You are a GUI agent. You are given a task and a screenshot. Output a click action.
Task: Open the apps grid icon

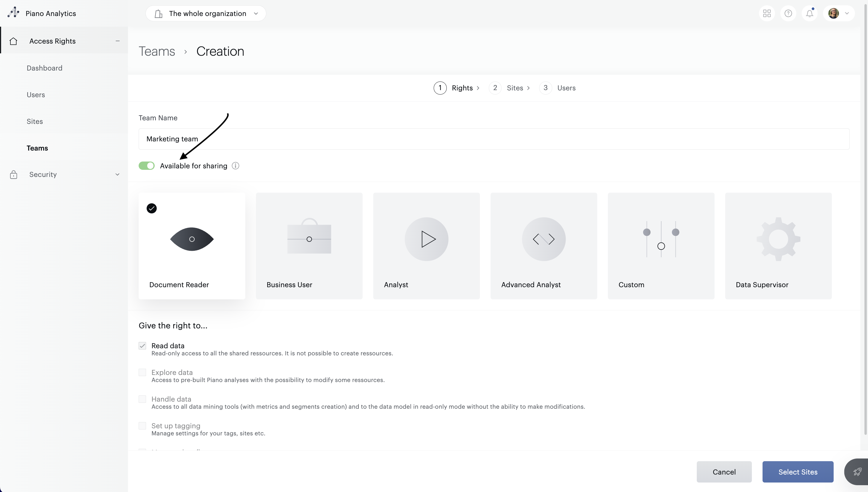(x=767, y=14)
